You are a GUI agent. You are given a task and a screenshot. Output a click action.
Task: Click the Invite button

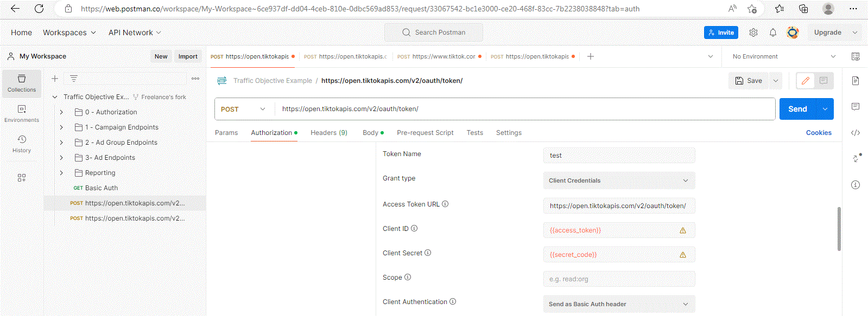(721, 33)
